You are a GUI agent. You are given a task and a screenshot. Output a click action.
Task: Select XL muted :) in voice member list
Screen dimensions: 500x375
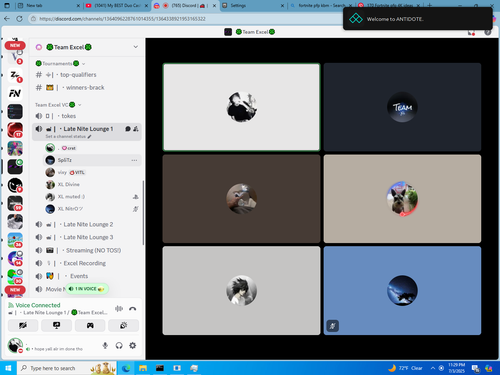pyautogui.click(x=93, y=197)
